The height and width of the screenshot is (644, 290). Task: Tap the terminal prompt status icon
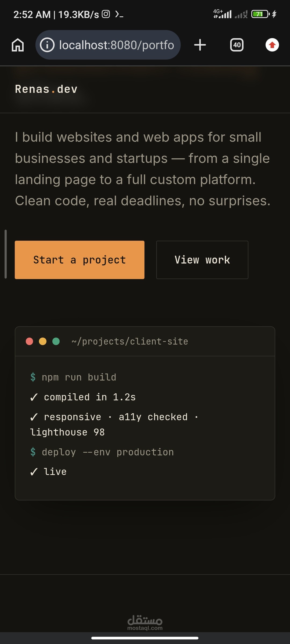119,14
